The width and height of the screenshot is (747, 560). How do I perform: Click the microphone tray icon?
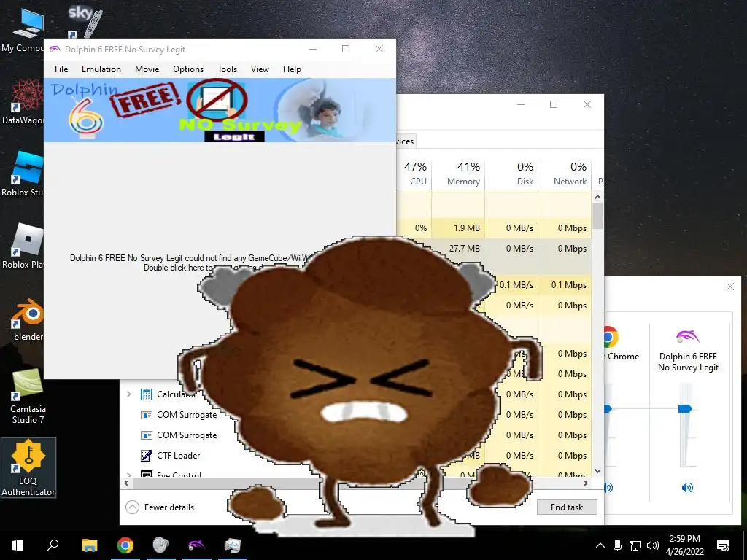coord(617,545)
